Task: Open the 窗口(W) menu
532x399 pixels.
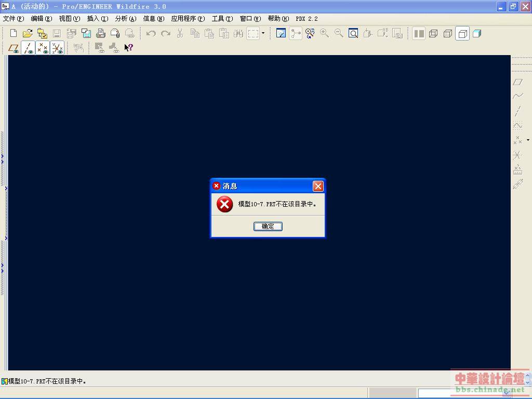Action: 250,19
